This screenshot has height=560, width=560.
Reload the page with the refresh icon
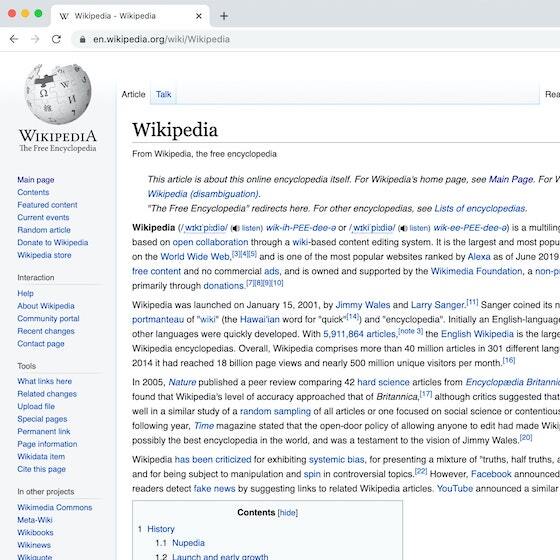[x=56, y=39]
